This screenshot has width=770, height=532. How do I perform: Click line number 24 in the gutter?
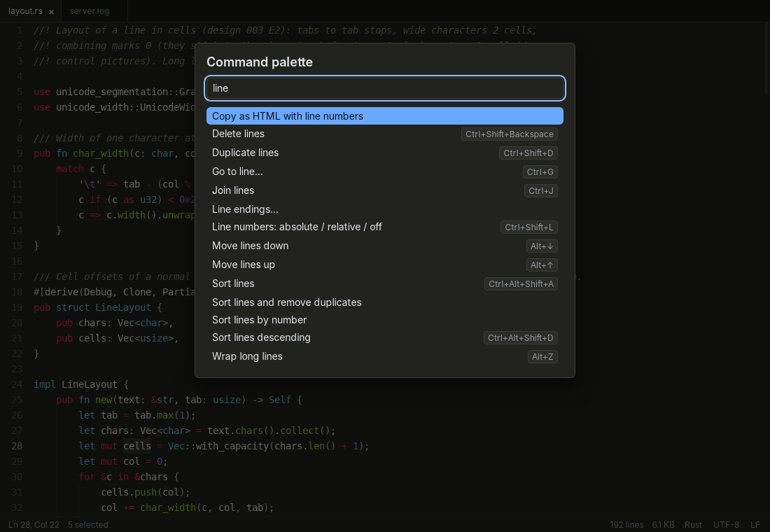coord(17,384)
